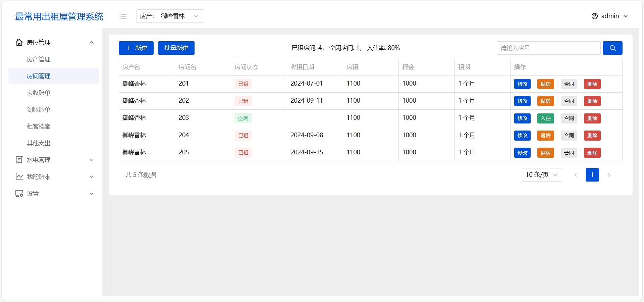Screen dimensions: 644x302
Task: Go to next page arrow
Action: click(x=609, y=175)
